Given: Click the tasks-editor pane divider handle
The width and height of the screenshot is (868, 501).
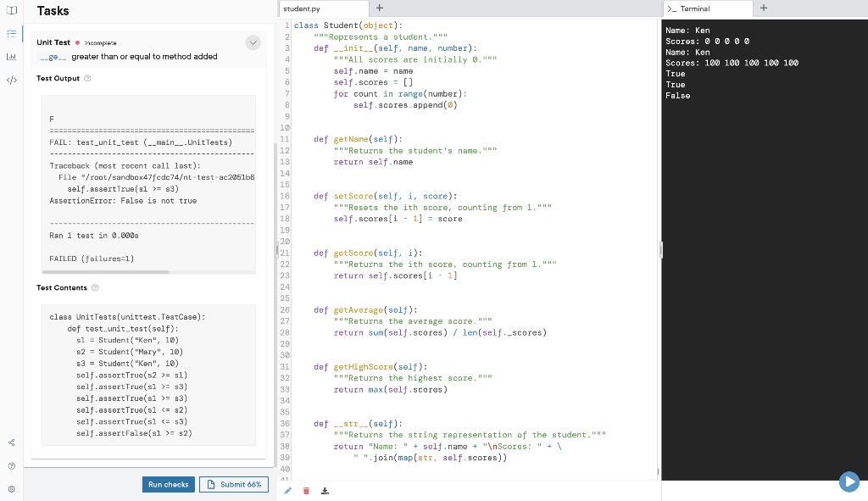Looking at the screenshot, I should 277,250.
